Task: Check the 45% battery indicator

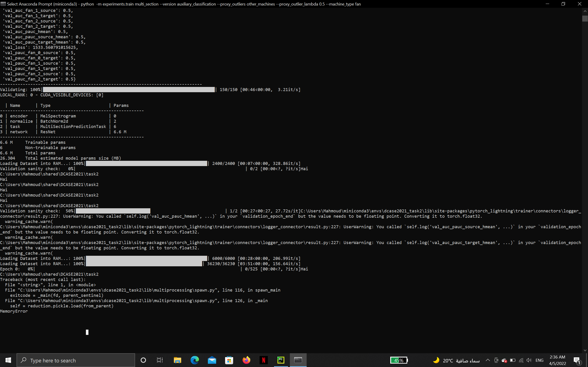Action: point(399,360)
